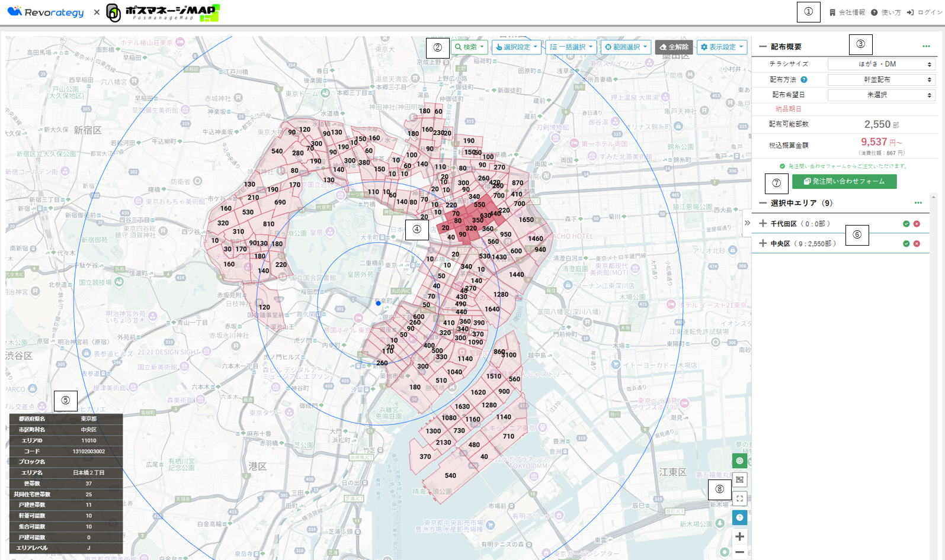Viewport: 945px width, 560px height.
Task: Click the 発注問い合わせフォーム button
Action: (844, 182)
